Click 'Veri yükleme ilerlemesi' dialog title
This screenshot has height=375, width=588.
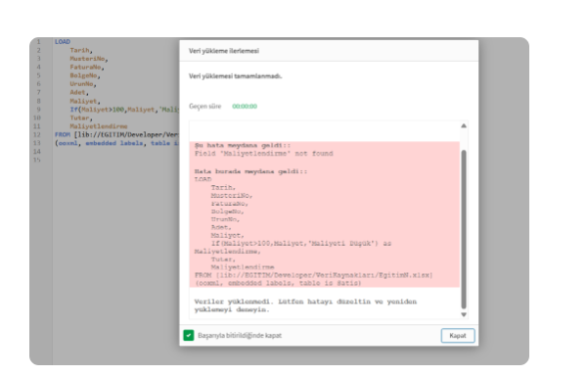(224, 51)
